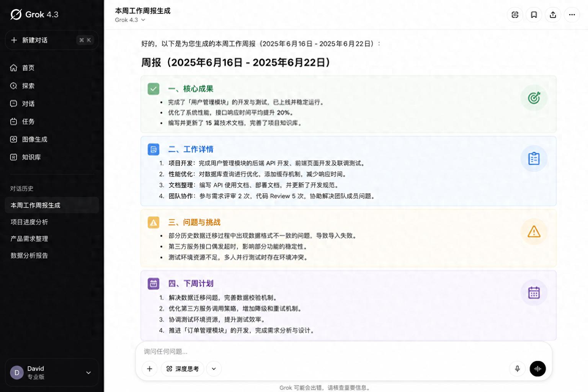The image size is (588, 392).
Task: Click the 四、下周计划 heading
Action: pos(191,284)
